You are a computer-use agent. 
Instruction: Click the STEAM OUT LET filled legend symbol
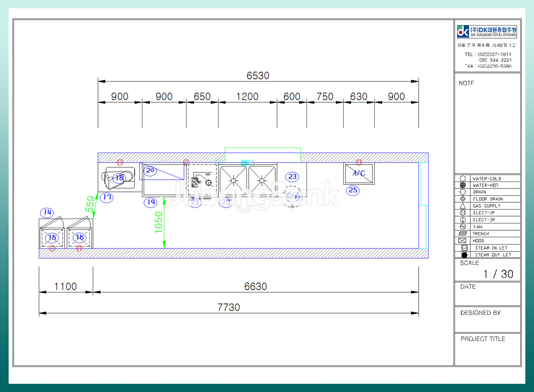click(464, 255)
